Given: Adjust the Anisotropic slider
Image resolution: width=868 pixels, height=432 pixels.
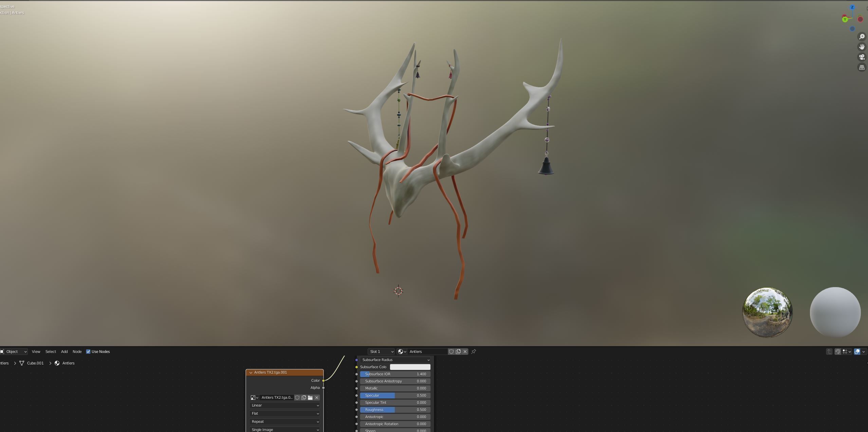Looking at the screenshot, I should pos(395,417).
